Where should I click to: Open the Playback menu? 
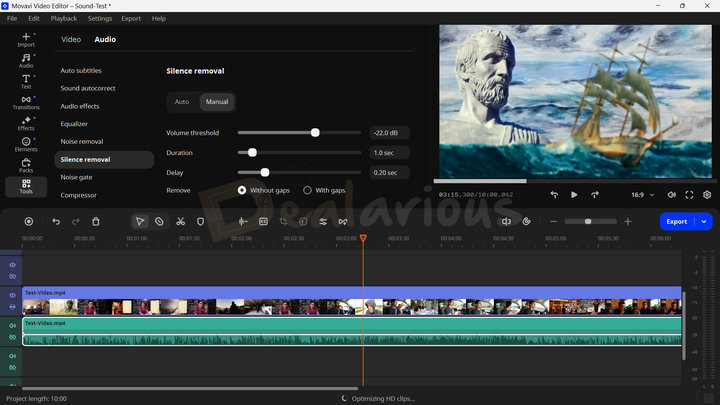pyautogui.click(x=63, y=18)
